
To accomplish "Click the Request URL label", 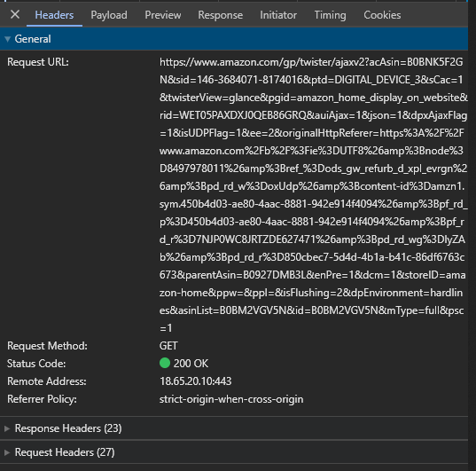I will tap(38, 62).
